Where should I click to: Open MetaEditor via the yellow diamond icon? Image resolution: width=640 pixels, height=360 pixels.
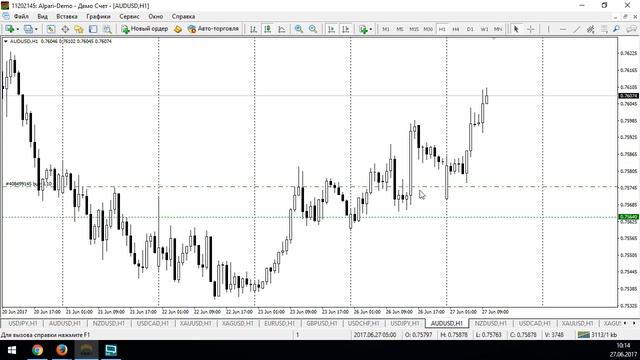coord(178,29)
